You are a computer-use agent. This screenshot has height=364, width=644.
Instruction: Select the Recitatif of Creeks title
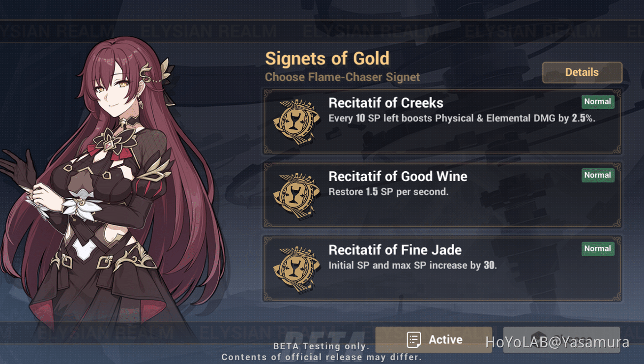(x=386, y=103)
